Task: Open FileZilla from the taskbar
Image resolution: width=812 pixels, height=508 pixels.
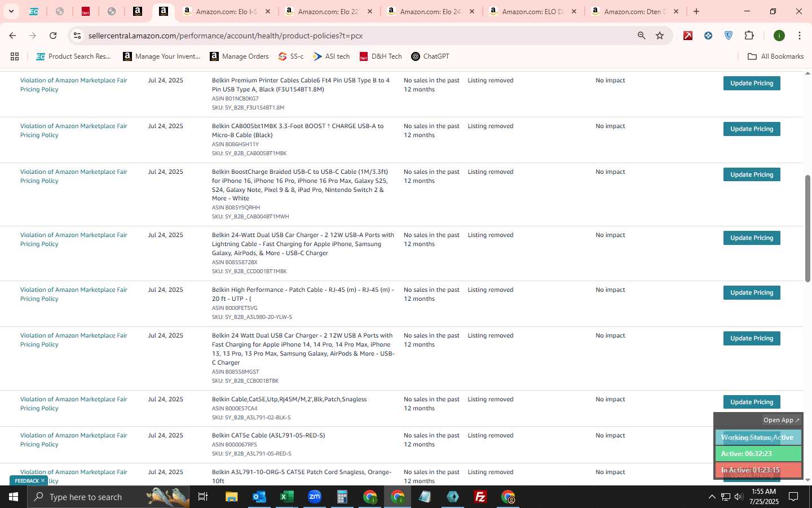Action: point(480,497)
